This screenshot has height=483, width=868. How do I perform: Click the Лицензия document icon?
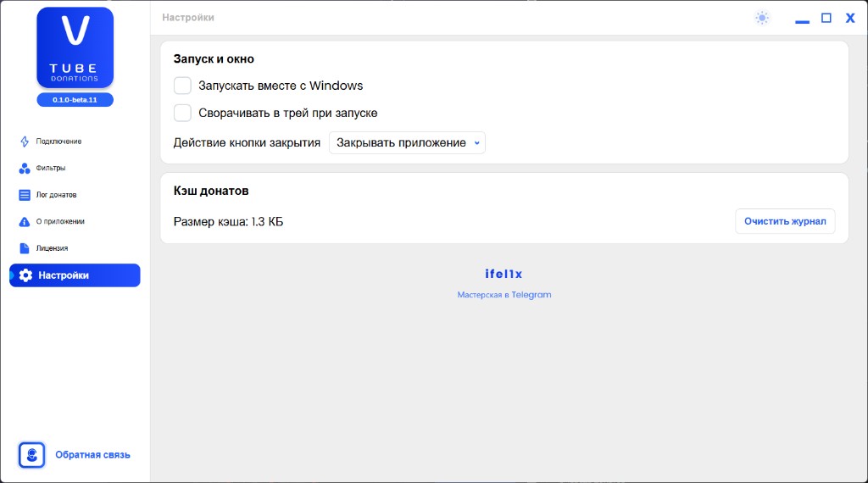tap(25, 248)
